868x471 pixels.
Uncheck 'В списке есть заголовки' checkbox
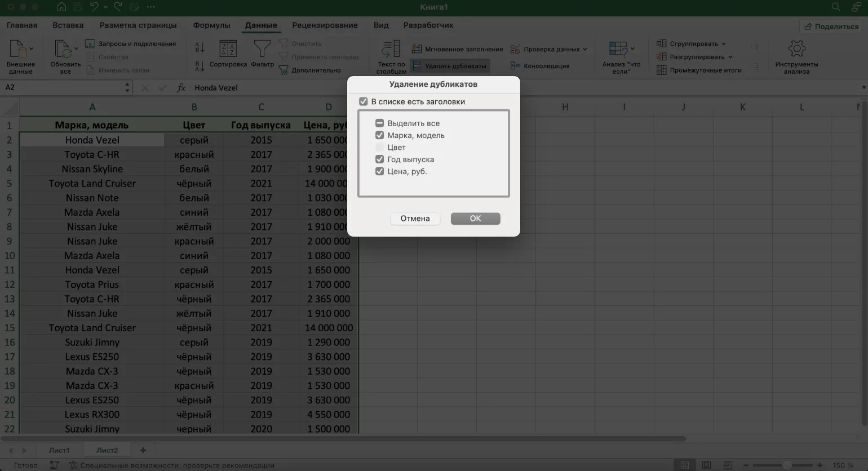tap(364, 101)
